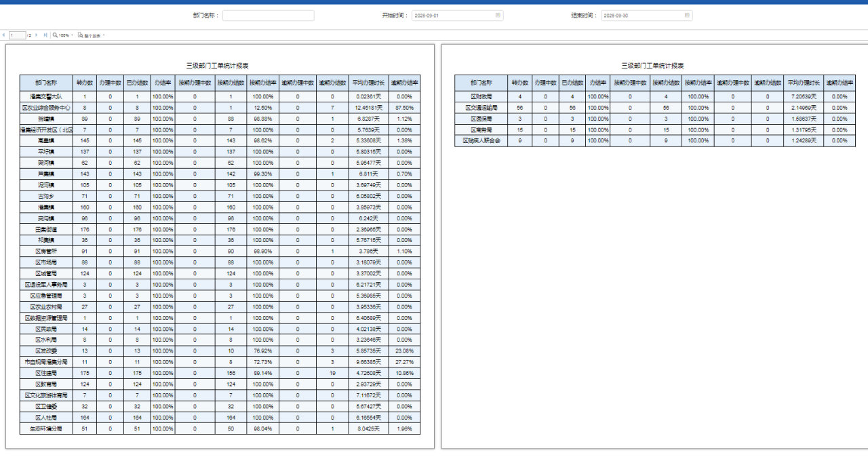The height and width of the screenshot is (459, 868).
Task: Go to the previous report page arrow
Action: (x=3, y=35)
